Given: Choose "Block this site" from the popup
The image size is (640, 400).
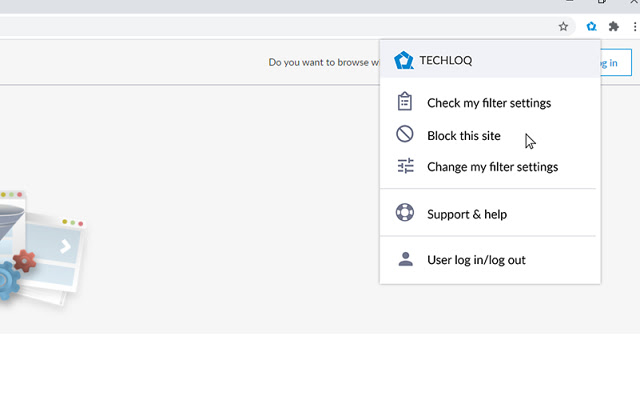Looking at the screenshot, I should pos(463,135).
